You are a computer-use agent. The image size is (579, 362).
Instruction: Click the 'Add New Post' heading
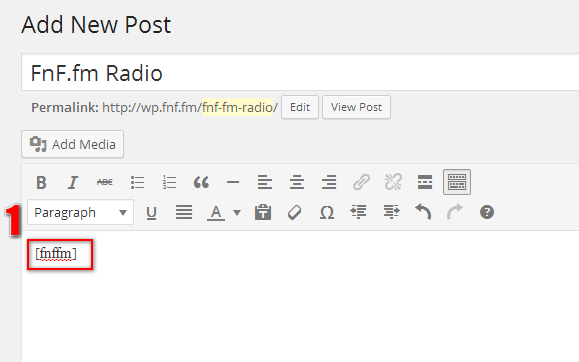point(96,25)
